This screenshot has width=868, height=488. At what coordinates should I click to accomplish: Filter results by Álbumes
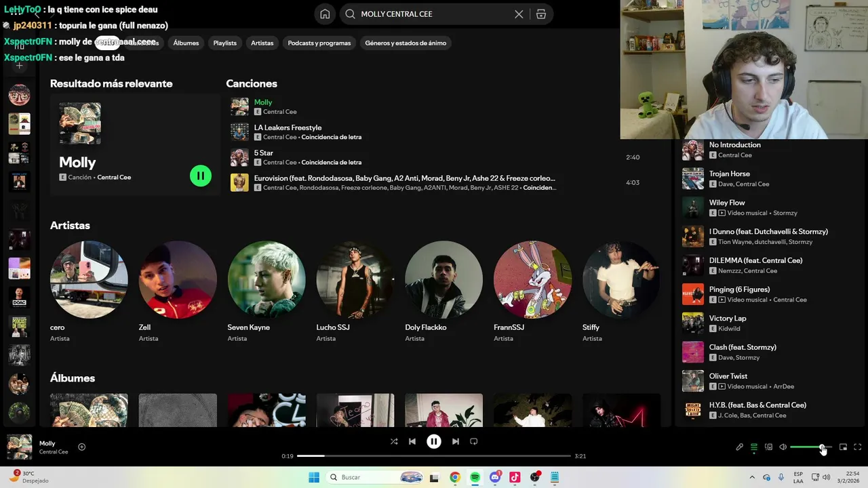(x=186, y=43)
